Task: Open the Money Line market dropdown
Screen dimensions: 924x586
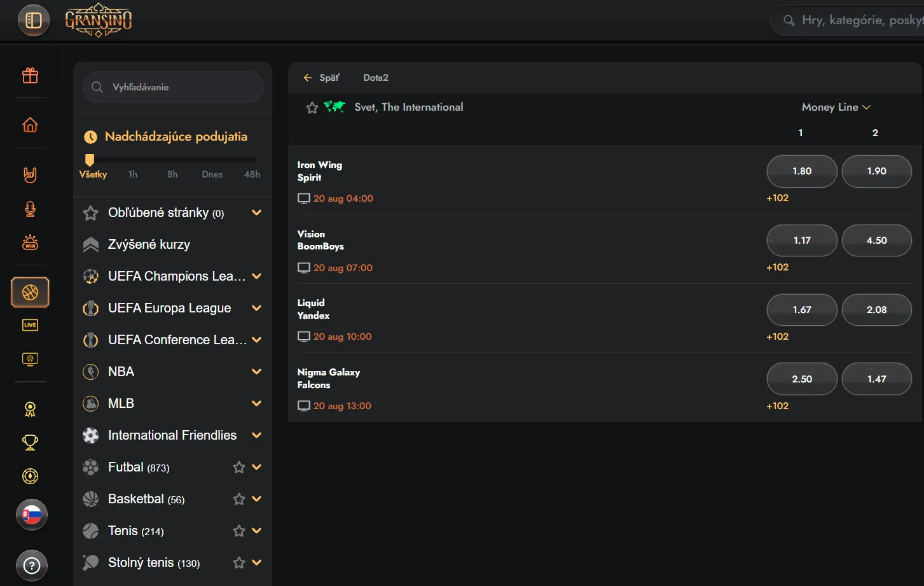Action: click(836, 107)
